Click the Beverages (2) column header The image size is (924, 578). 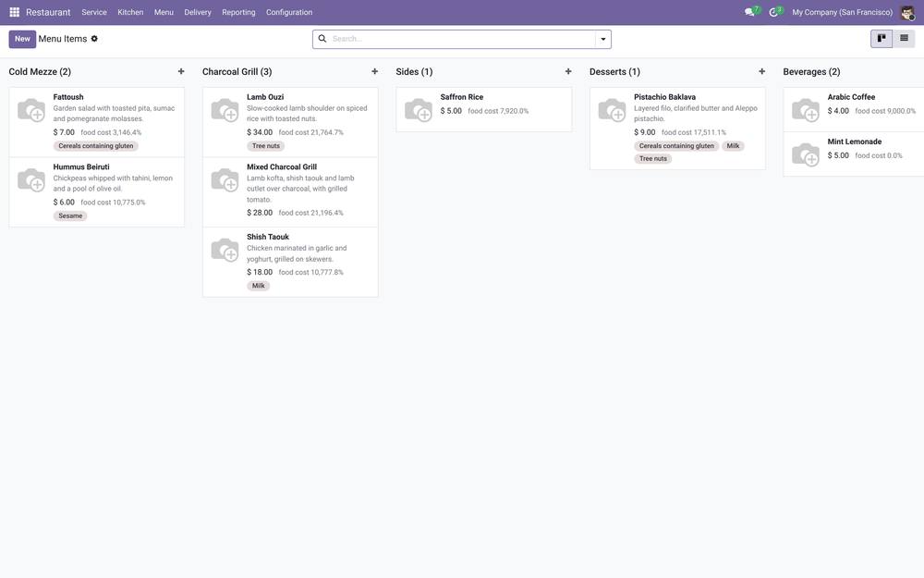(811, 71)
